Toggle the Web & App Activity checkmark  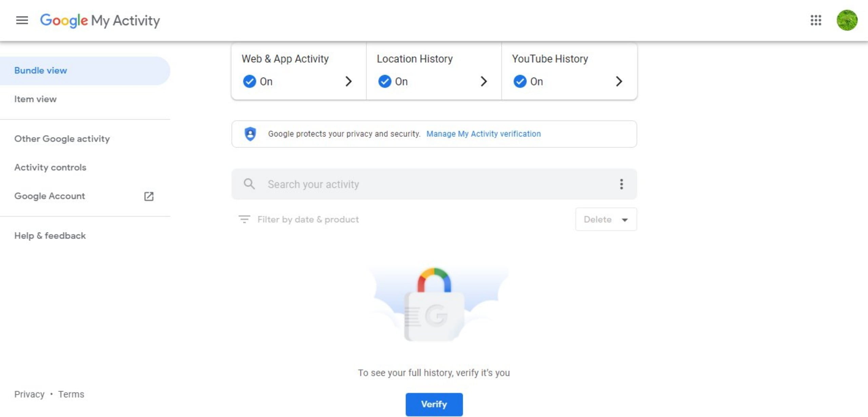point(250,81)
